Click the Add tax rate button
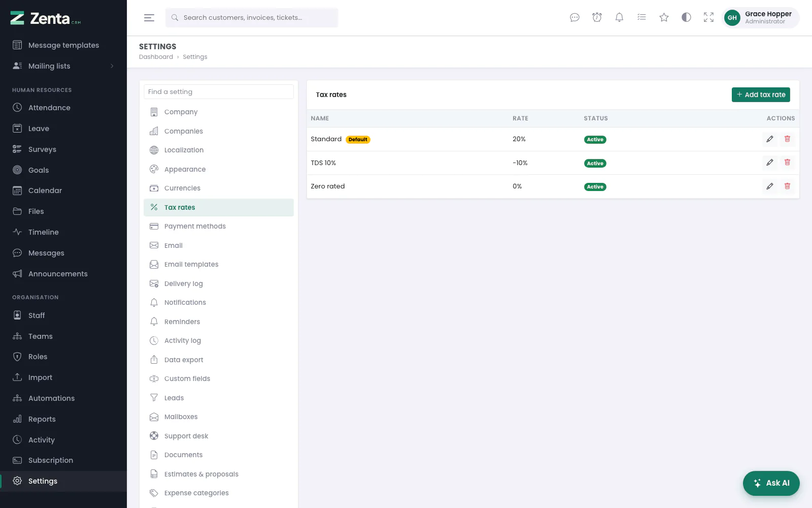This screenshot has height=508, width=812. 761,95
